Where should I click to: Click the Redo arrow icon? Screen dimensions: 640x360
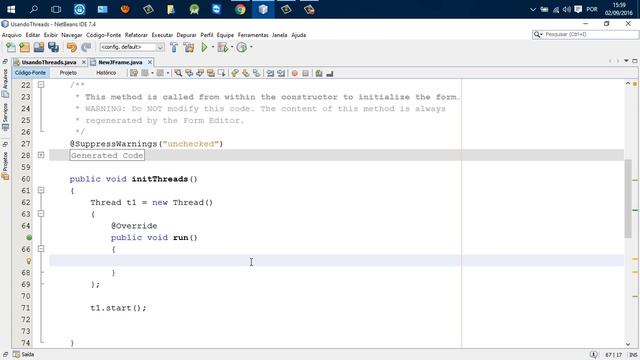pos(86,47)
